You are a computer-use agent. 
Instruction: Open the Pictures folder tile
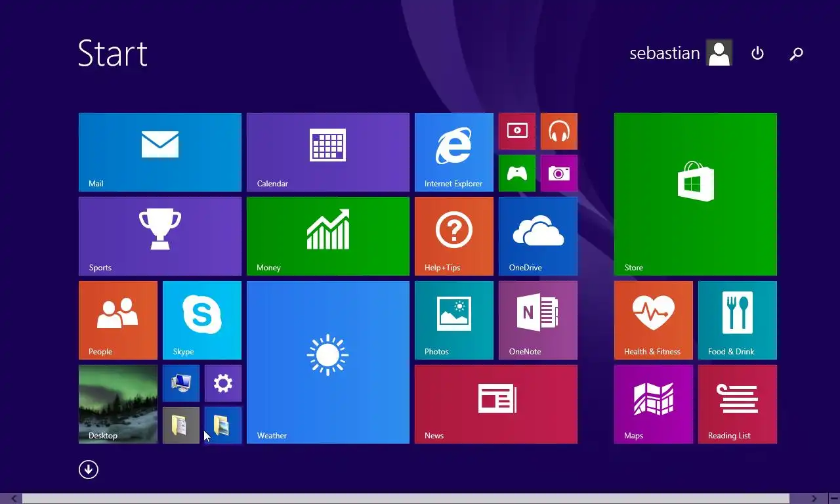(x=223, y=425)
